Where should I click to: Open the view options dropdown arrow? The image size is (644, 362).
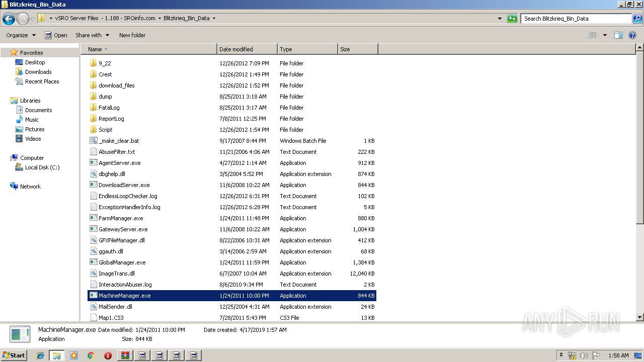click(605, 35)
